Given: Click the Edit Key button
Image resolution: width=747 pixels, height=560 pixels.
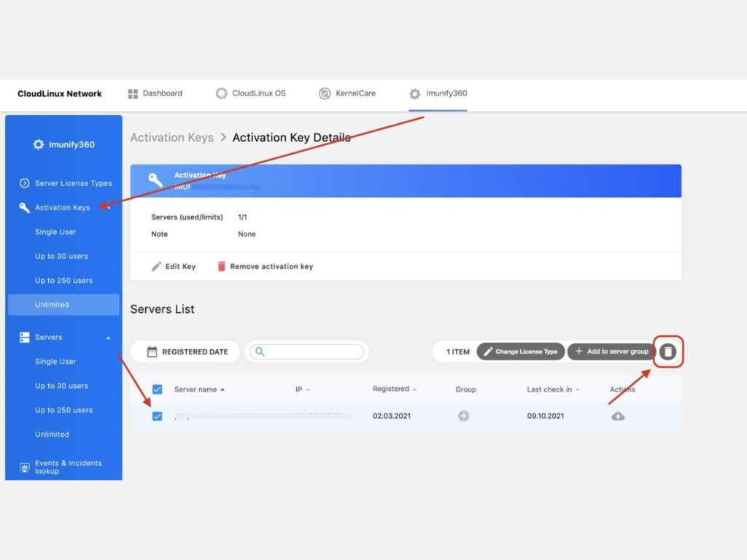Looking at the screenshot, I should tap(174, 267).
